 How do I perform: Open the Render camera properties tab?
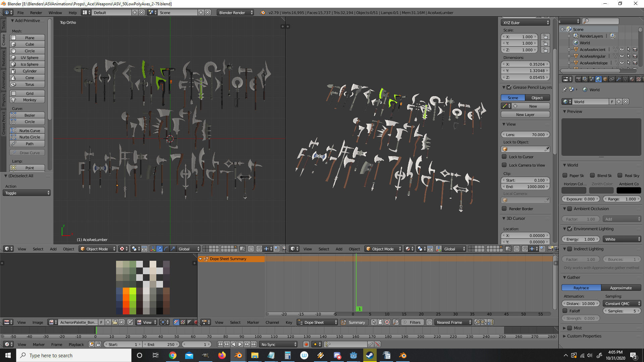tap(578, 79)
